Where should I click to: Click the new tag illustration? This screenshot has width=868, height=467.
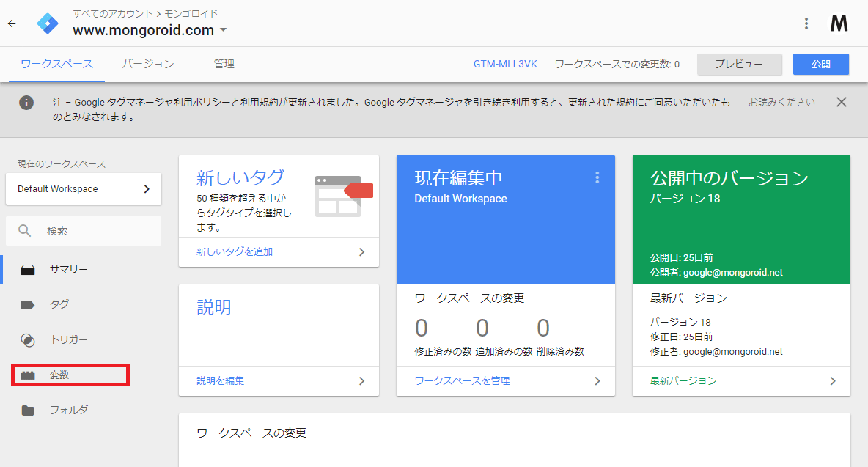coord(343,196)
